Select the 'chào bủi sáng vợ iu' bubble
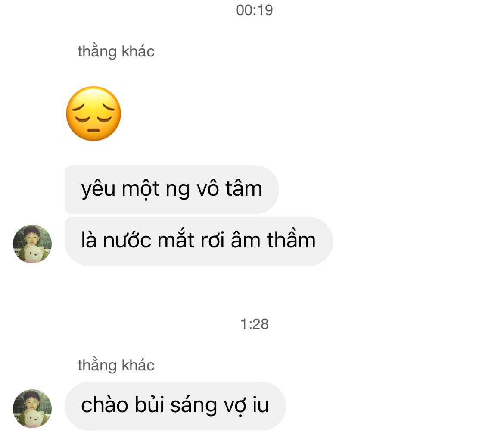Screen dimensions: 504x448 coord(175,406)
